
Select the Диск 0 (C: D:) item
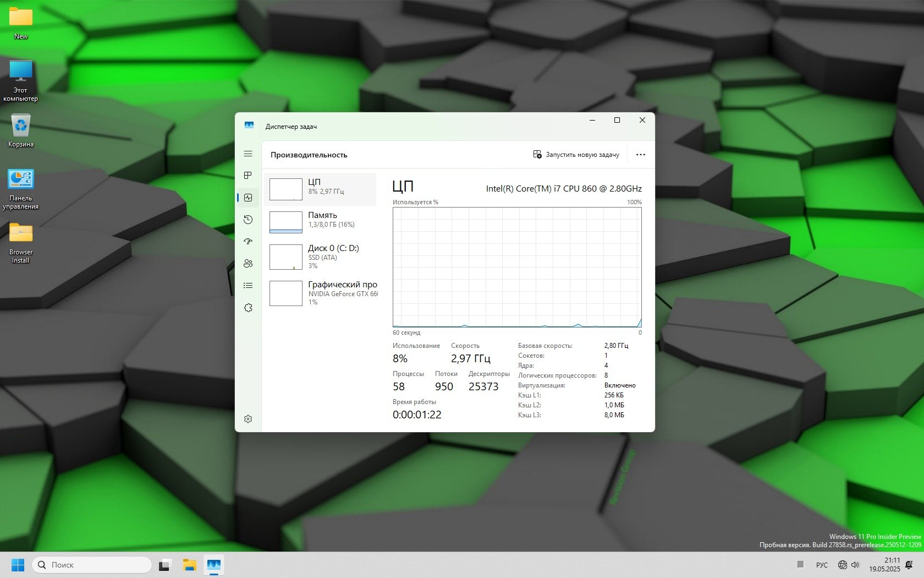point(320,257)
